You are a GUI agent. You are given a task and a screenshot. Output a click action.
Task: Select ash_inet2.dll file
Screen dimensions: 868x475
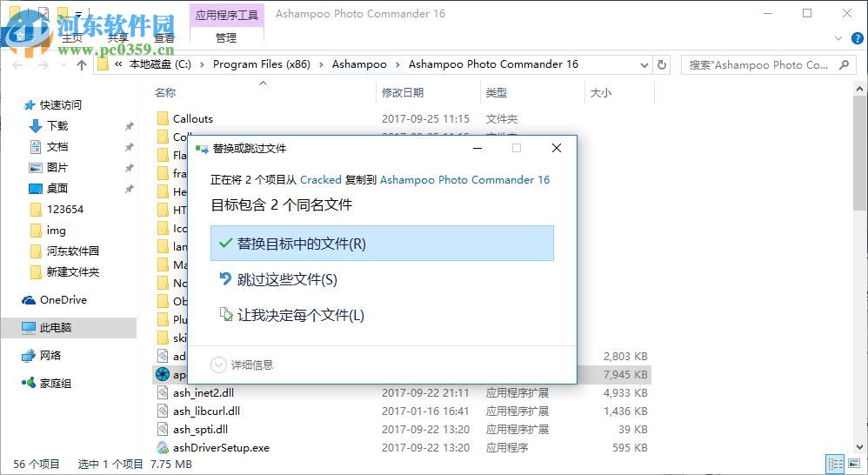coord(204,392)
